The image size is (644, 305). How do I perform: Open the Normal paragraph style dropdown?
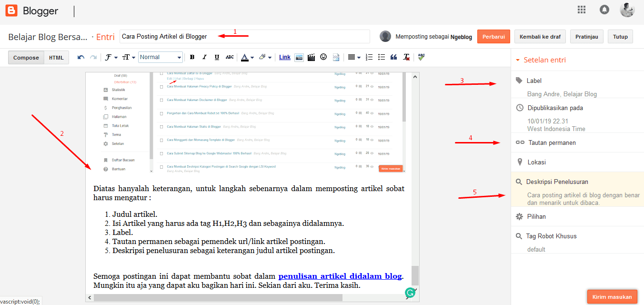[x=161, y=57]
